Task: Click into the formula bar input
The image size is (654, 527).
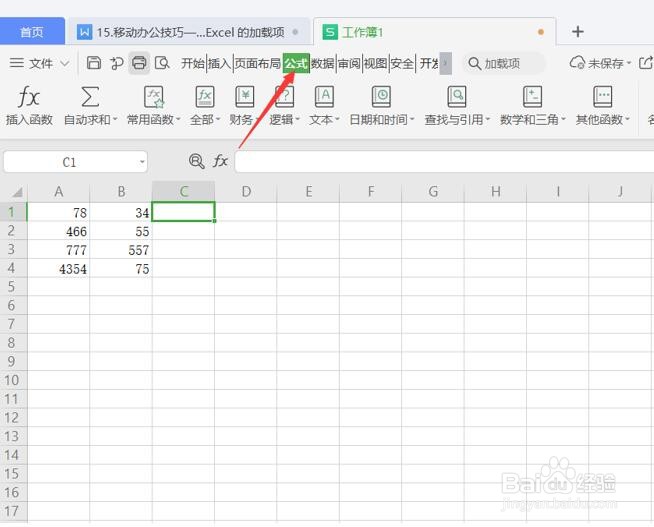Action: [444, 162]
